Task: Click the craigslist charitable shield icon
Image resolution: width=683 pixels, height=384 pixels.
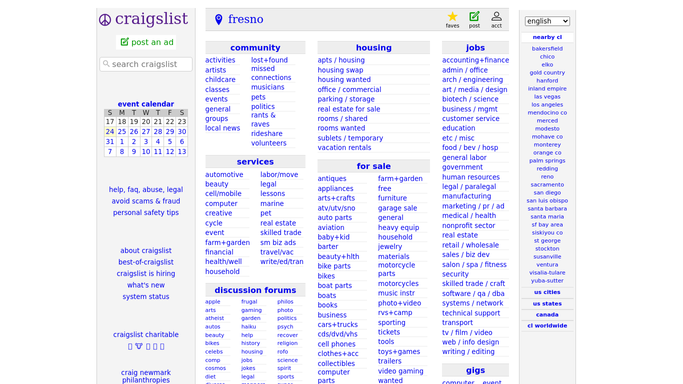Action: 139,347
